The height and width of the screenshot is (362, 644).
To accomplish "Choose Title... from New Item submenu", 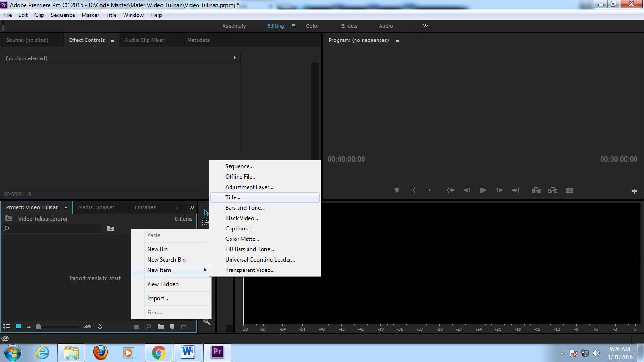I will coord(265,197).
